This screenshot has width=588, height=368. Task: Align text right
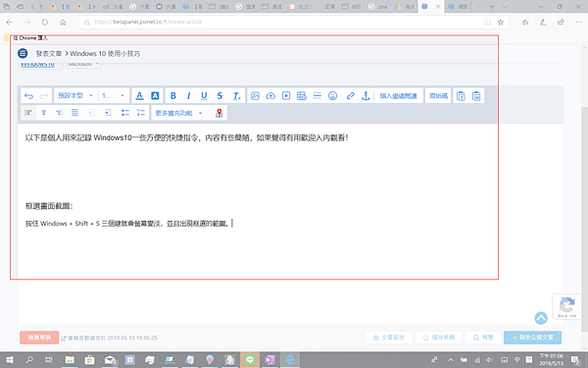(x=59, y=113)
